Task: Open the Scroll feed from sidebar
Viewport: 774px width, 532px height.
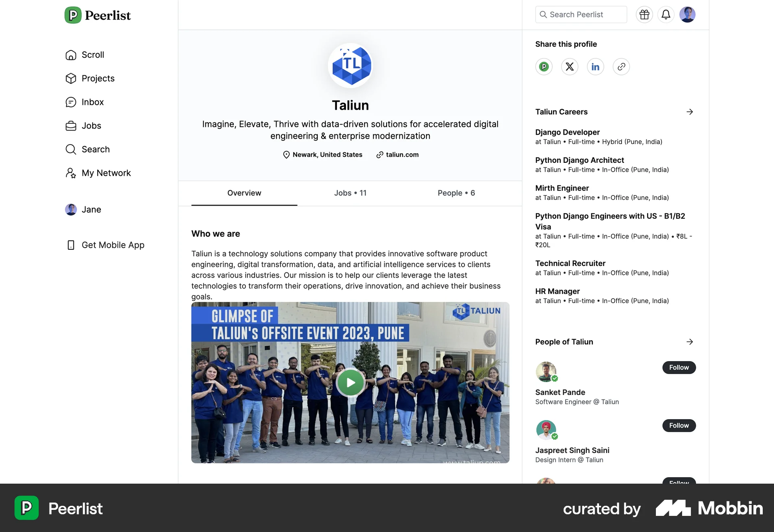Action: [92, 55]
